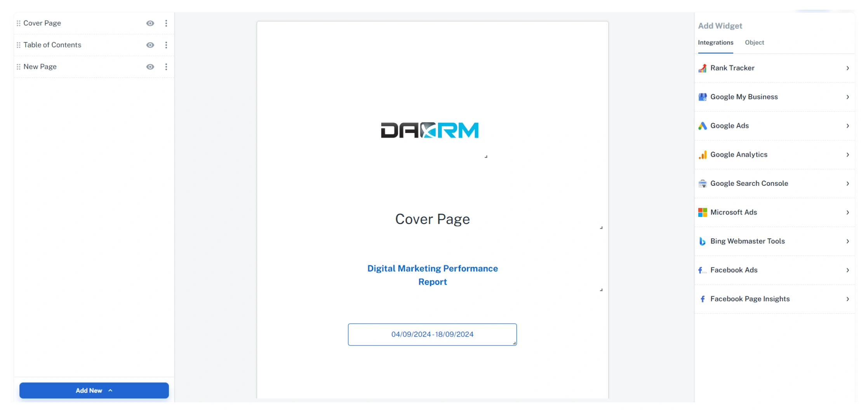Expand the Google Search Console chevron
Screen dimensions: 868x412
pos(848,183)
